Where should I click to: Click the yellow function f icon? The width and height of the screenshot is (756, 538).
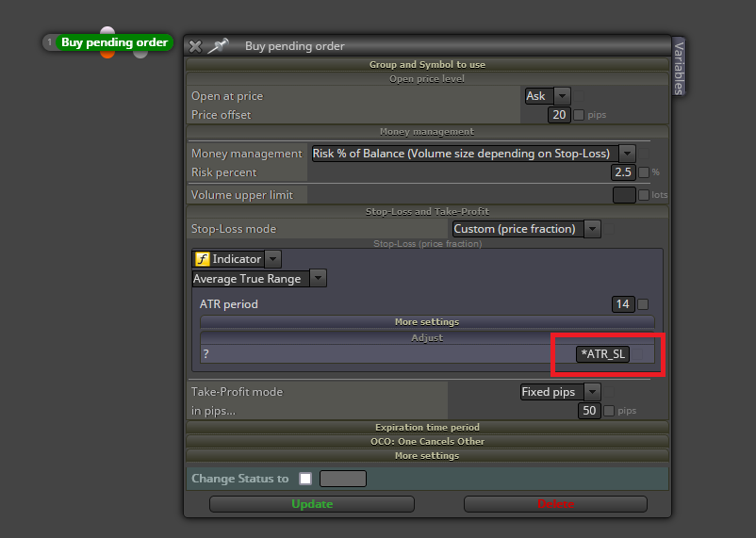[x=202, y=259]
